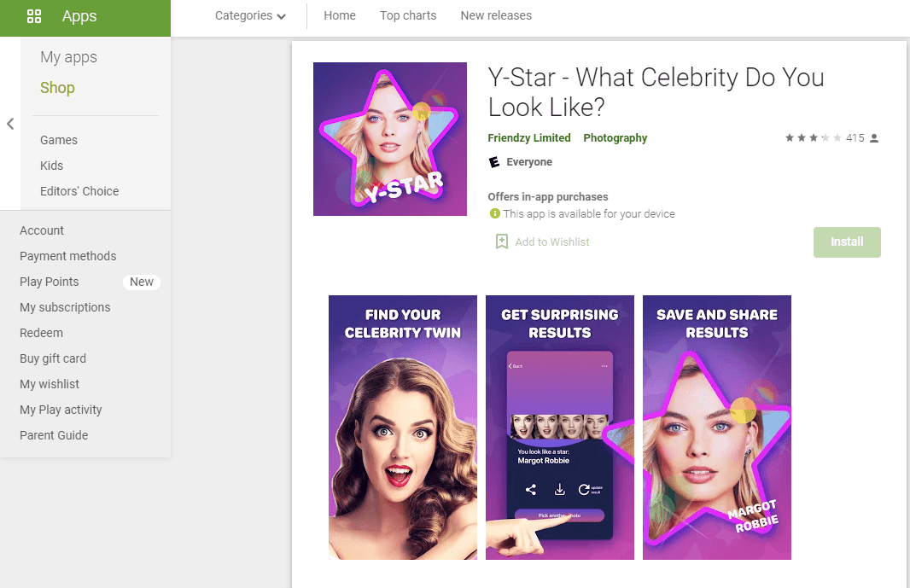Screen dimensions: 910x588
Task: Open Buy gift card
Action: (x=53, y=358)
